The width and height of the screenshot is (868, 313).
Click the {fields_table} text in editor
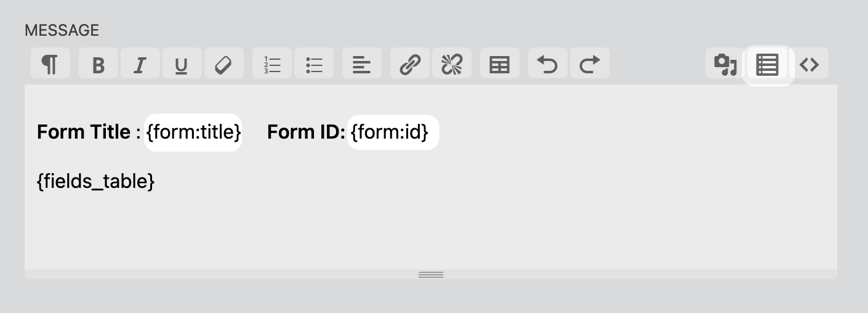pos(95,182)
